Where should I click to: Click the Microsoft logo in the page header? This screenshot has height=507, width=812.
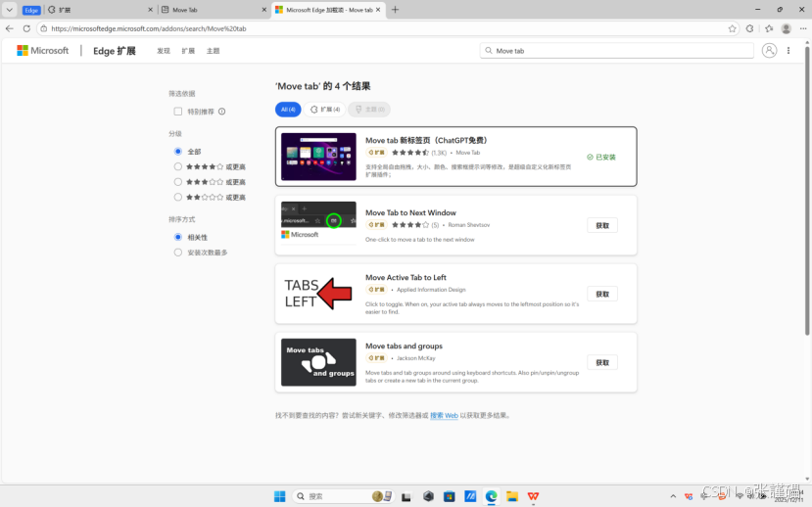click(42, 50)
